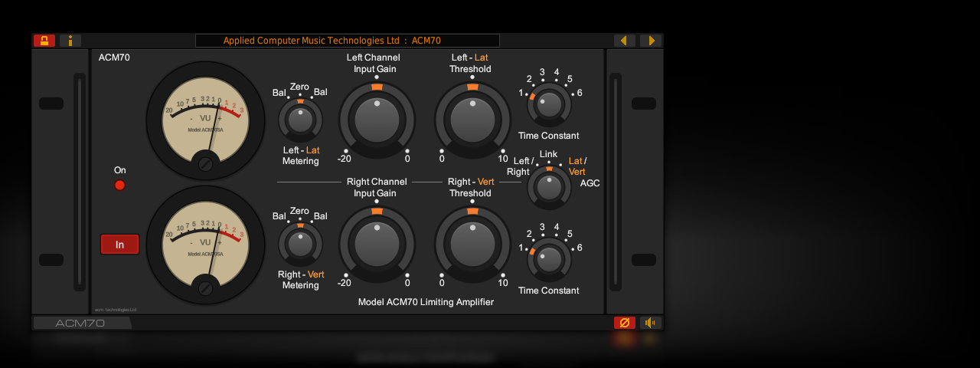Click lower VU meter adjustment screw
Image resolution: width=980 pixels, height=368 pixels.
(x=205, y=288)
